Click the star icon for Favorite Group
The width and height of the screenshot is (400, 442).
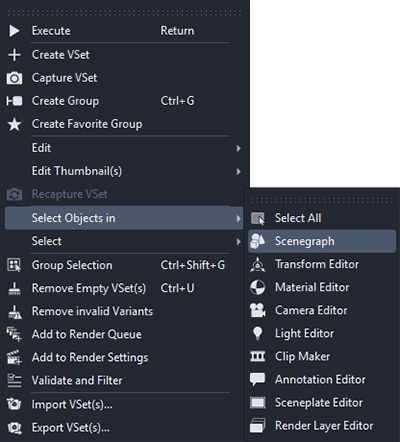point(14,124)
